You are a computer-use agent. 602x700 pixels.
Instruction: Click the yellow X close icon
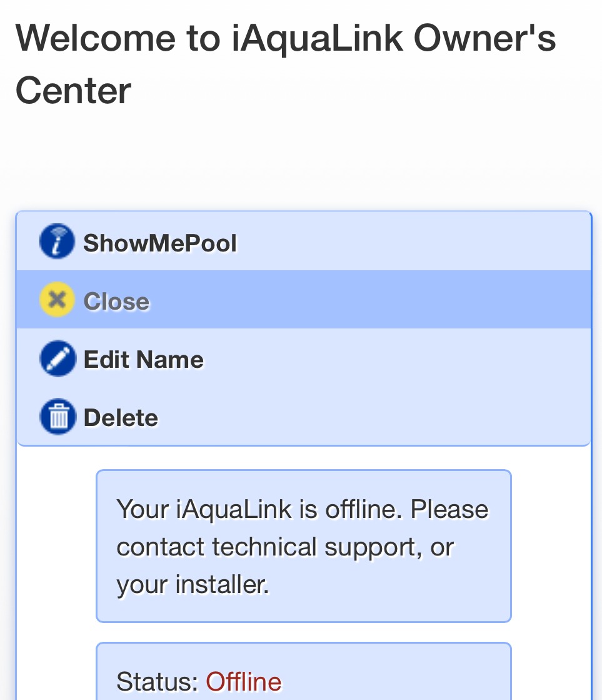pos(57,300)
